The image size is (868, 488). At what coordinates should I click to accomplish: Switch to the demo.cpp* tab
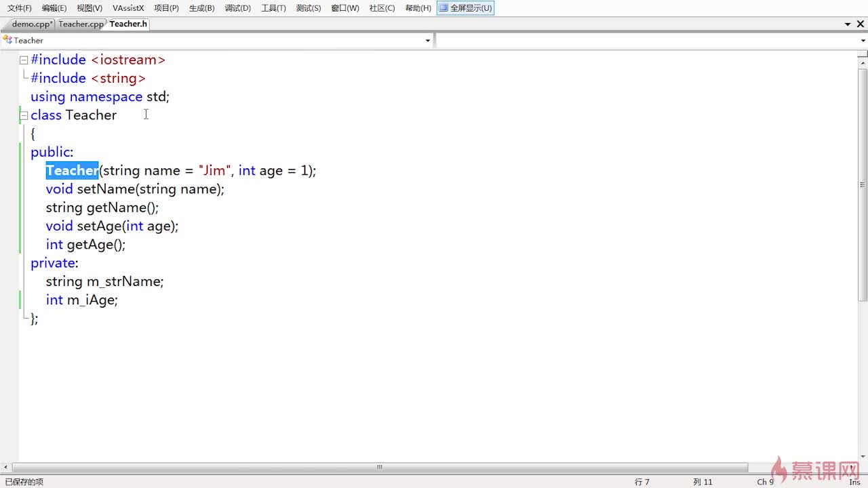click(31, 24)
